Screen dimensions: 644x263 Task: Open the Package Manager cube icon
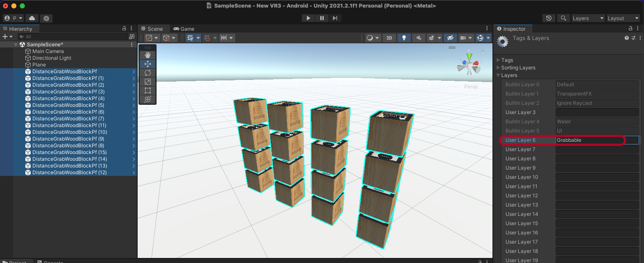(46, 19)
